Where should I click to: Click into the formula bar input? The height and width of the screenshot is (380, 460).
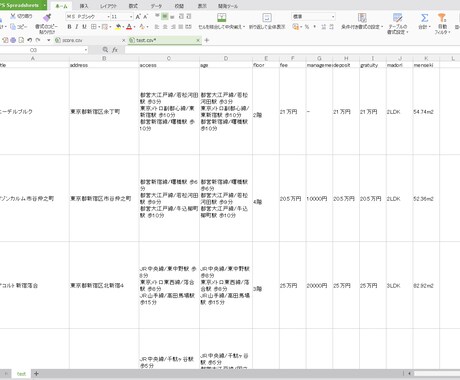pyautogui.click(x=292, y=50)
